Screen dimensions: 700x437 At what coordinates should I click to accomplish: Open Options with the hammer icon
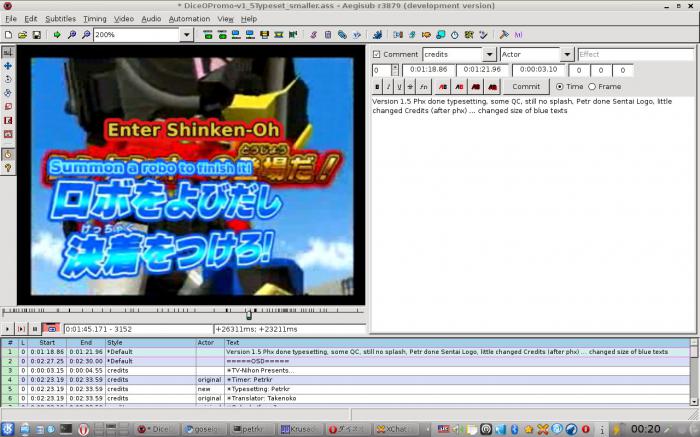504,34
